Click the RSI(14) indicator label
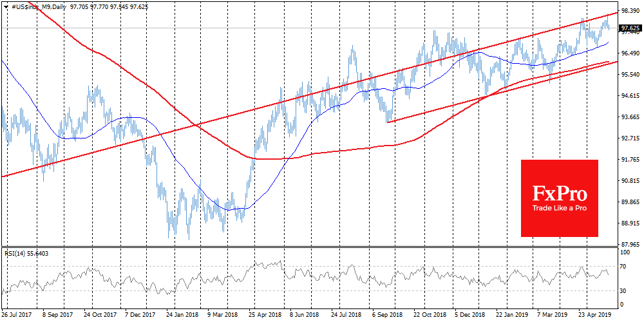The image size is (644, 322). [25, 253]
